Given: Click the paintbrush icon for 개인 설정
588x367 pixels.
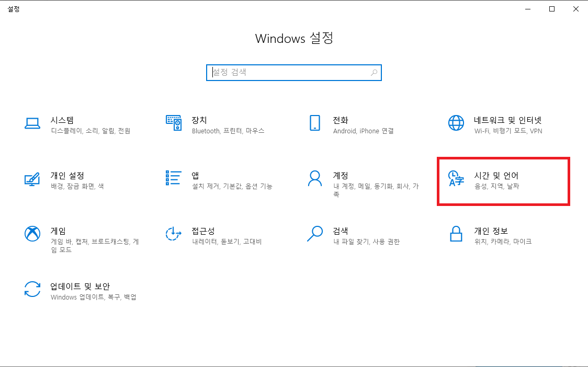Looking at the screenshot, I should 32,179.
